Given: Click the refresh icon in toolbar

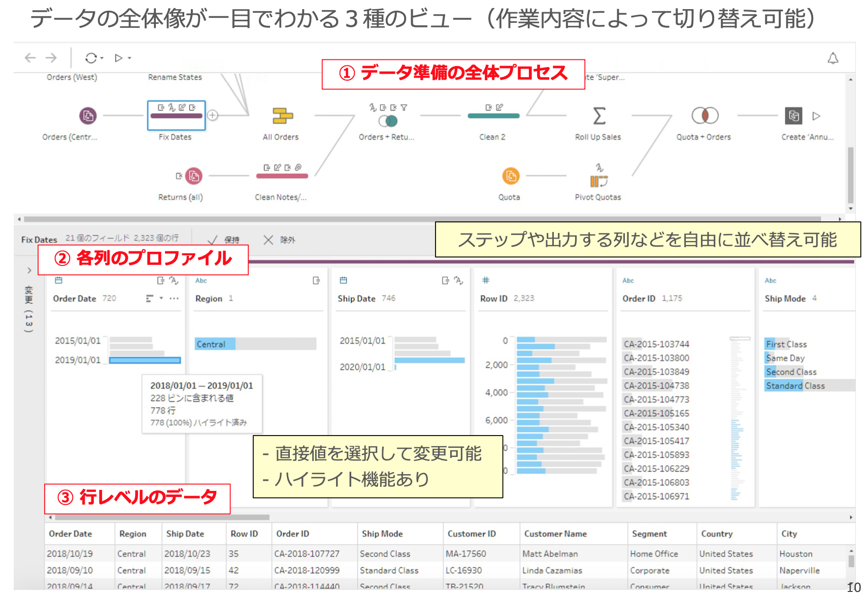Looking at the screenshot, I should click(91, 58).
